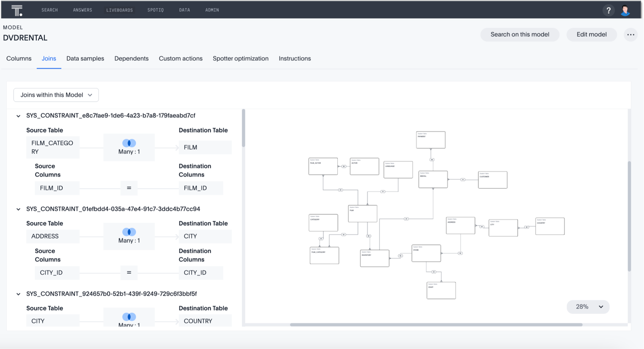
Task: Open the 28% zoom level dropdown
Action: coord(587,306)
